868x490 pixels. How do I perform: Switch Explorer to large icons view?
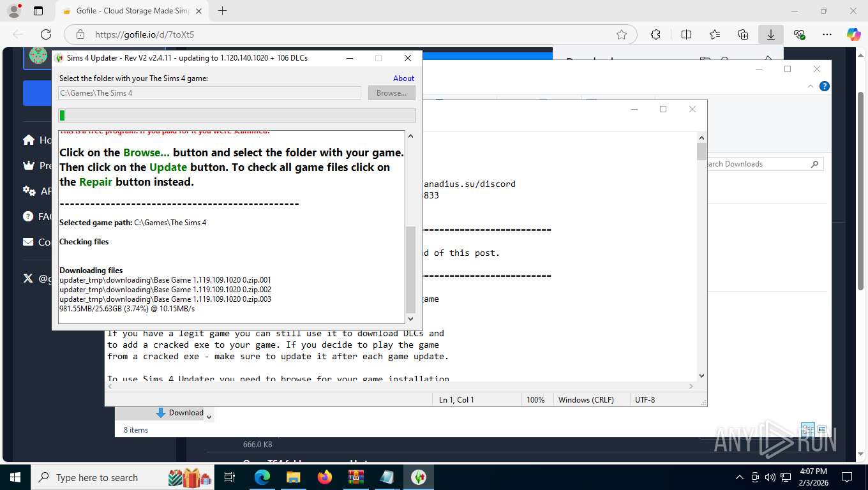coord(822,429)
